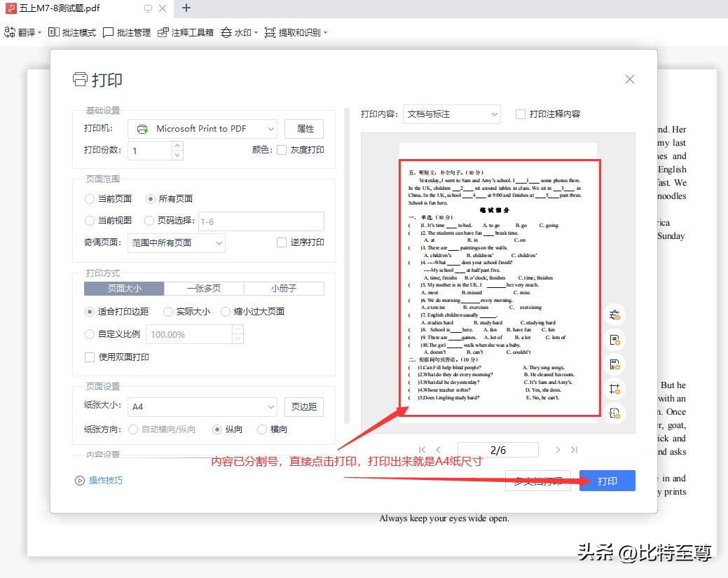Open 页边距 margins settings
728x578 pixels.
pos(304,406)
